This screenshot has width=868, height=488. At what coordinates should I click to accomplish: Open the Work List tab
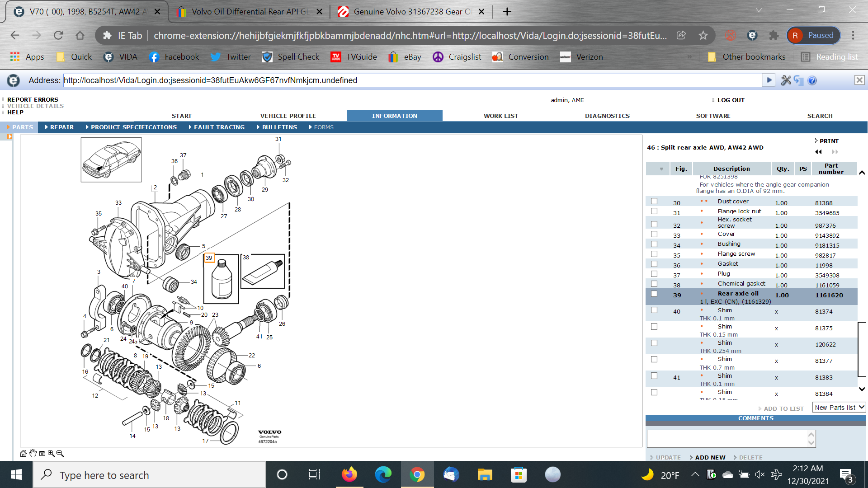tap(501, 116)
